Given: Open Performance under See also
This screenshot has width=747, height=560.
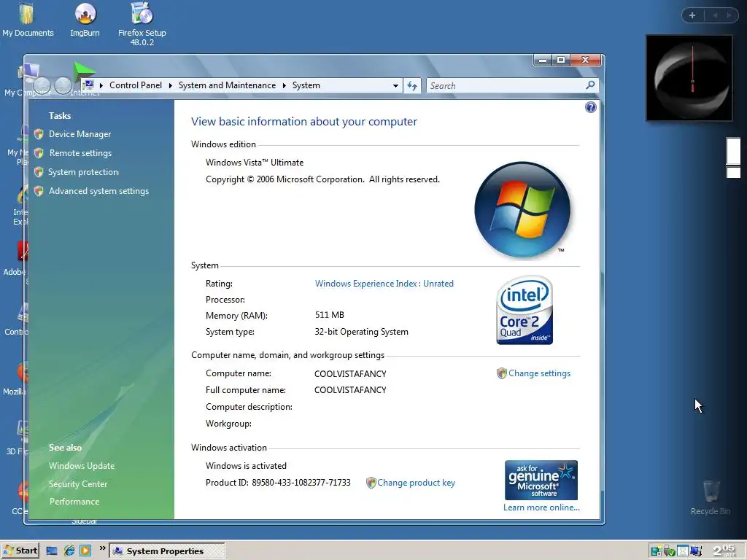Looking at the screenshot, I should [74, 502].
